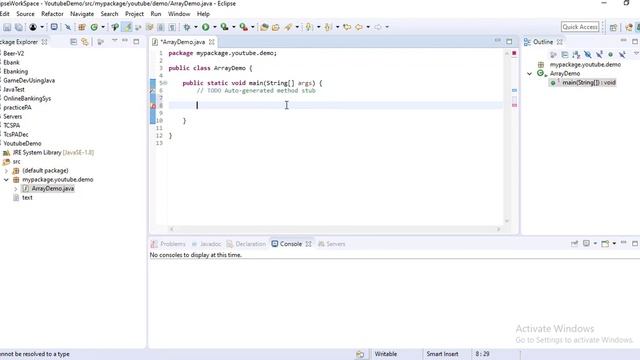
Task: Open the New Java Class dropdown arrow
Action: [x=103, y=27]
